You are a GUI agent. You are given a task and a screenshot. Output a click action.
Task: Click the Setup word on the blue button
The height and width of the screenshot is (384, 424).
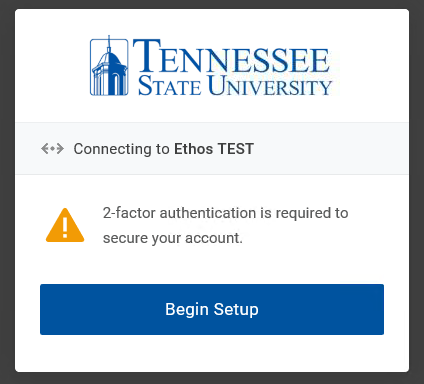coord(236,309)
